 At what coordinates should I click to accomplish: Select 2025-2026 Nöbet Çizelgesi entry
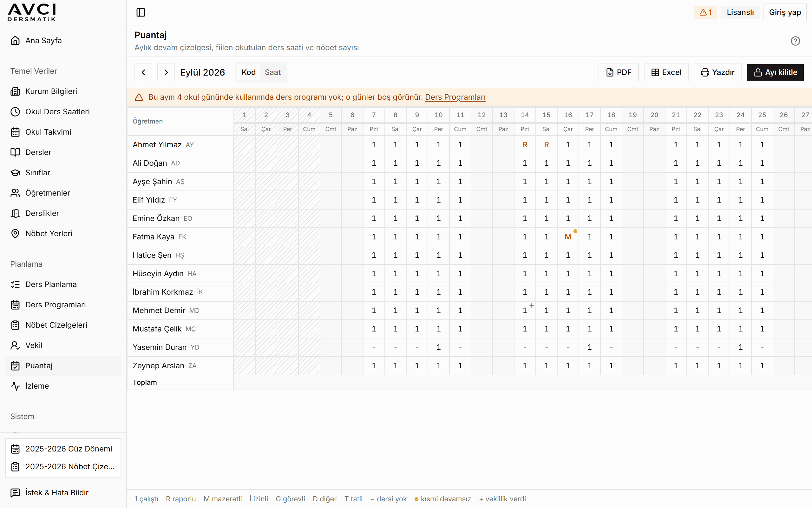pyautogui.click(x=63, y=467)
